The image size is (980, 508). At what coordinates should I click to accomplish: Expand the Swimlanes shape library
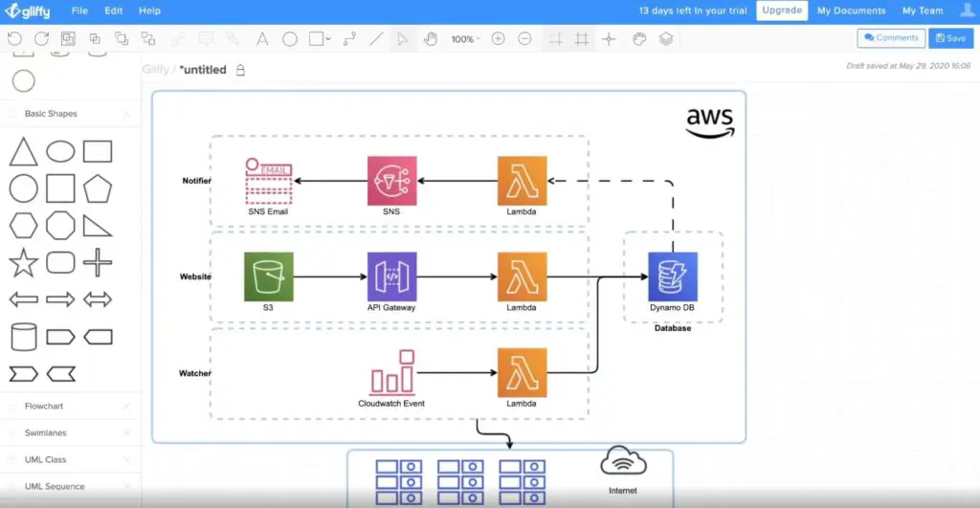tap(46, 433)
